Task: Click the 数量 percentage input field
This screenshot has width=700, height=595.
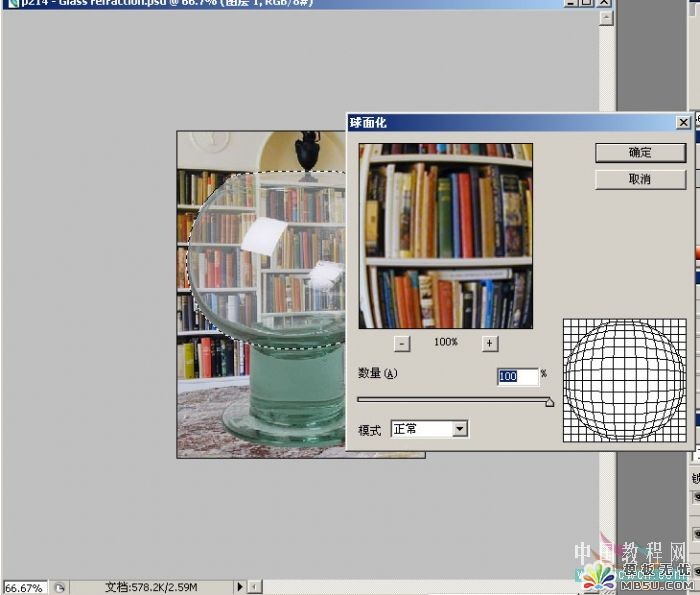Action: point(518,376)
